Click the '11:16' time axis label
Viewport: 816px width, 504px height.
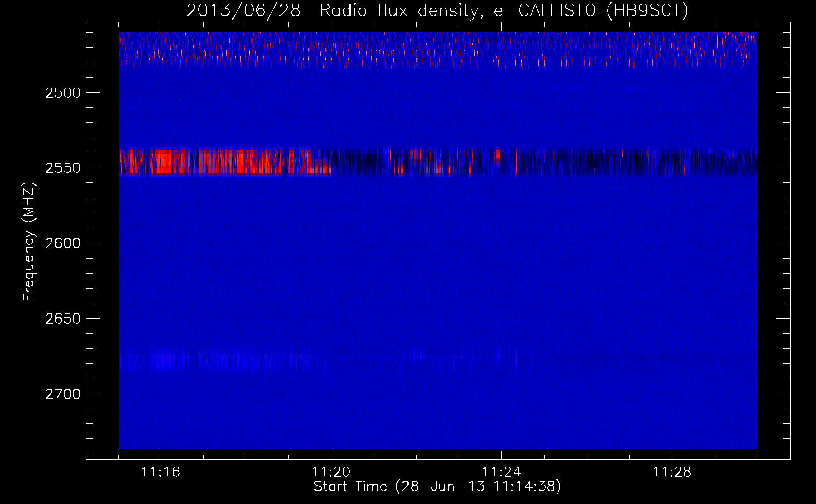161,472
